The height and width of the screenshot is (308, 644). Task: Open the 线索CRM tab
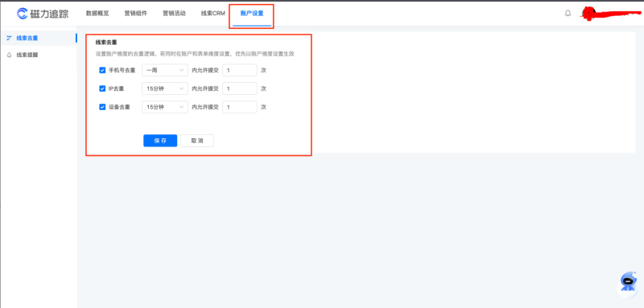point(213,14)
